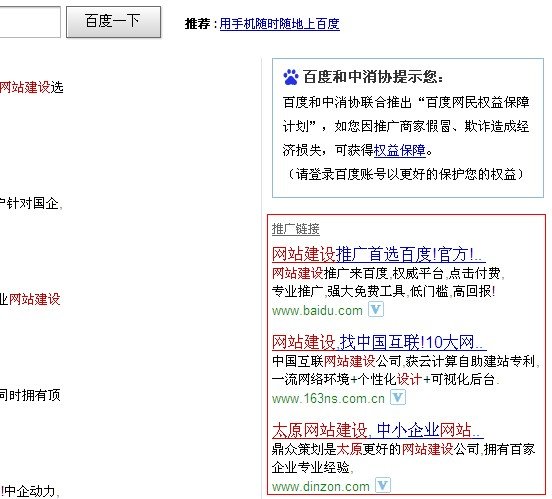Click the www.baidu.com green URL
This screenshot has width=552, height=499.
317,311
